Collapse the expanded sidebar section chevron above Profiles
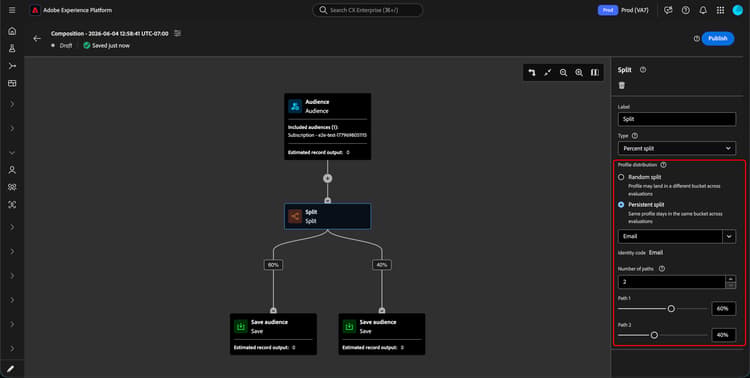Image resolution: width=750 pixels, height=378 pixels. point(12,153)
